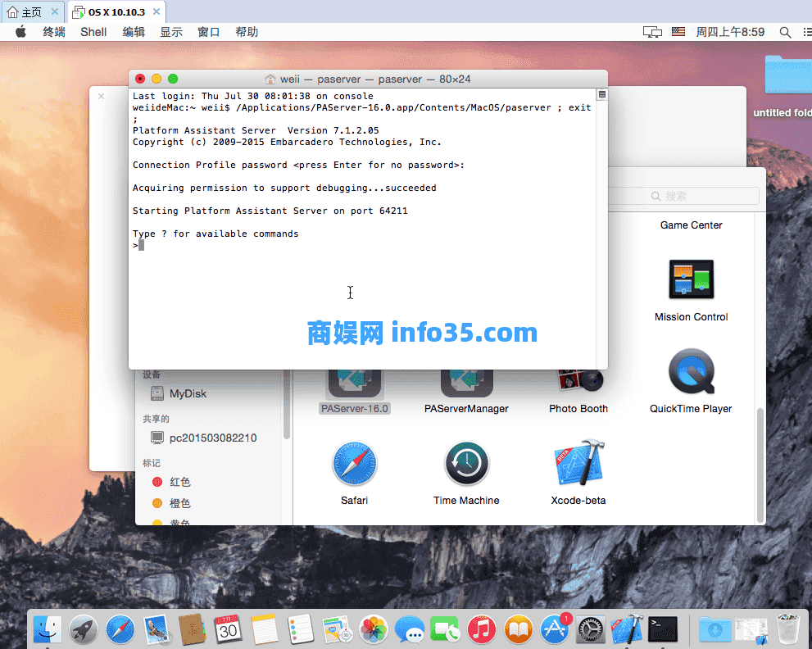Open Contacts book icon in Dock
812x649 pixels.
pyautogui.click(x=192, y=629)
